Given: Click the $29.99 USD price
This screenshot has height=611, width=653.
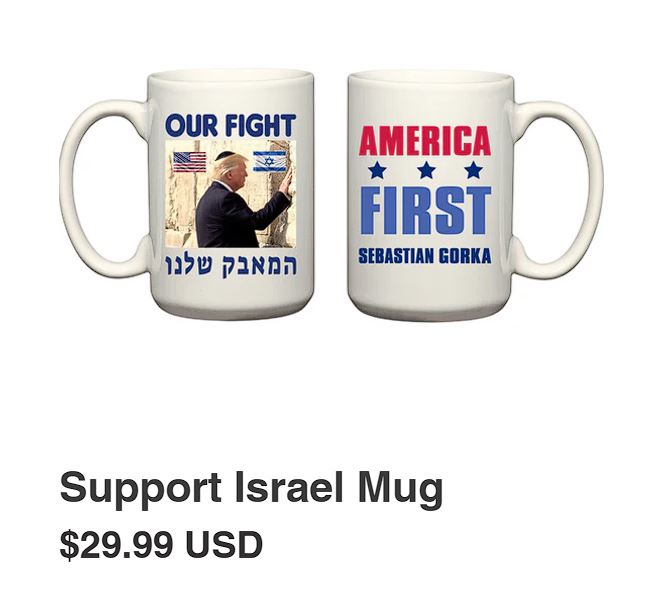Looking at the screenshot, I should point(161,544).
